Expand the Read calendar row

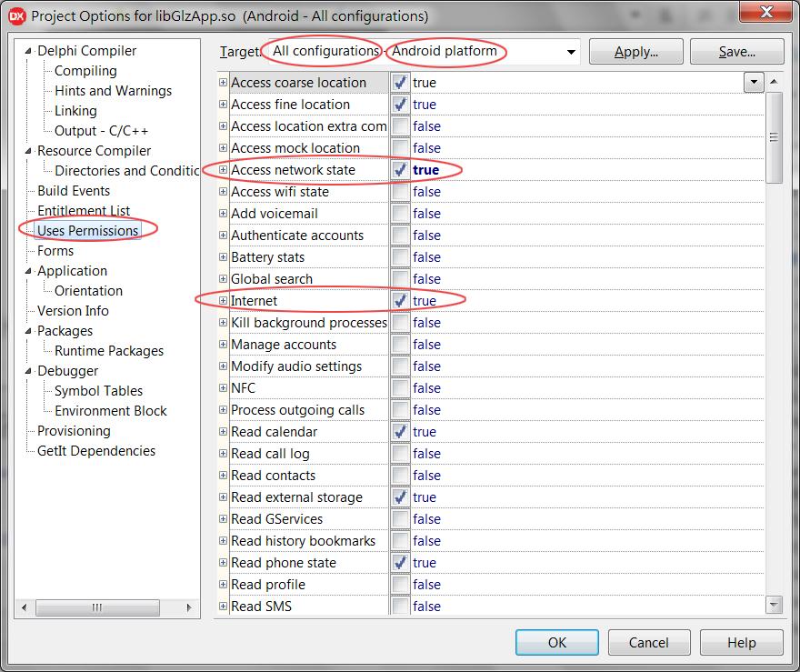223,432
